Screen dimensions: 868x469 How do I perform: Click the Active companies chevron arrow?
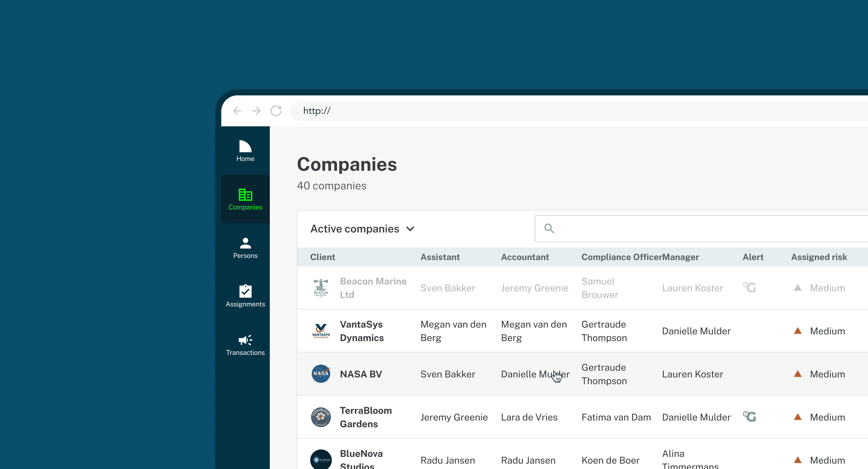(410, 229)
